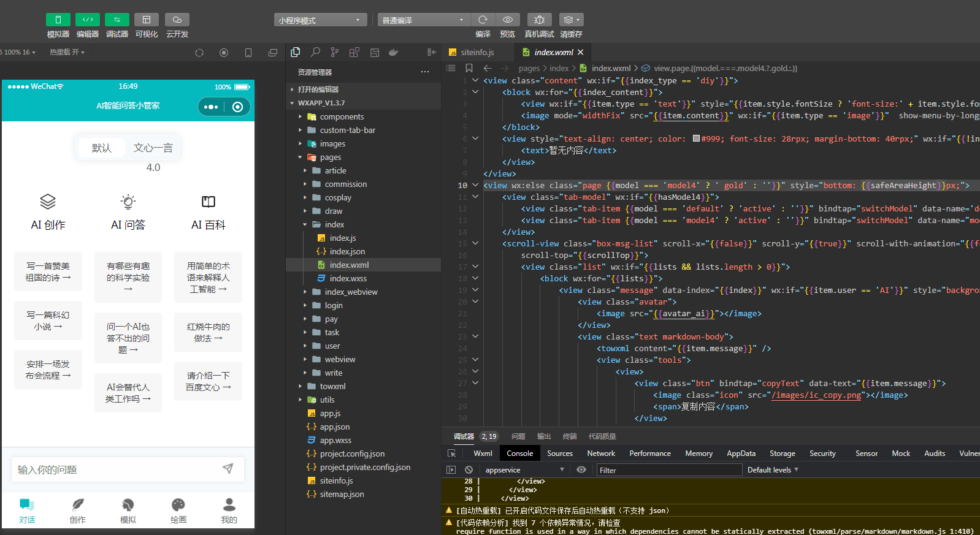
Task: Open the mini program mode dropdown
Action: pyautogui.click(x=320, y=20)
